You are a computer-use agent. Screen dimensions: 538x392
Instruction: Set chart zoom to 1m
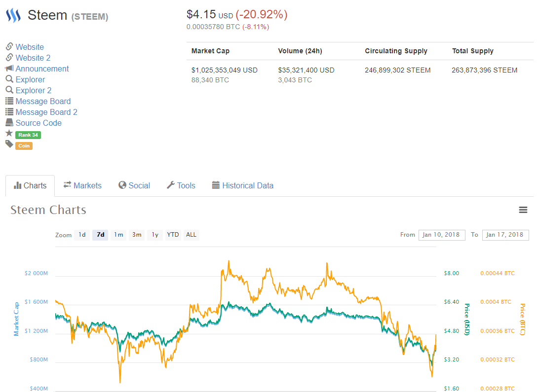click(119, 235)
